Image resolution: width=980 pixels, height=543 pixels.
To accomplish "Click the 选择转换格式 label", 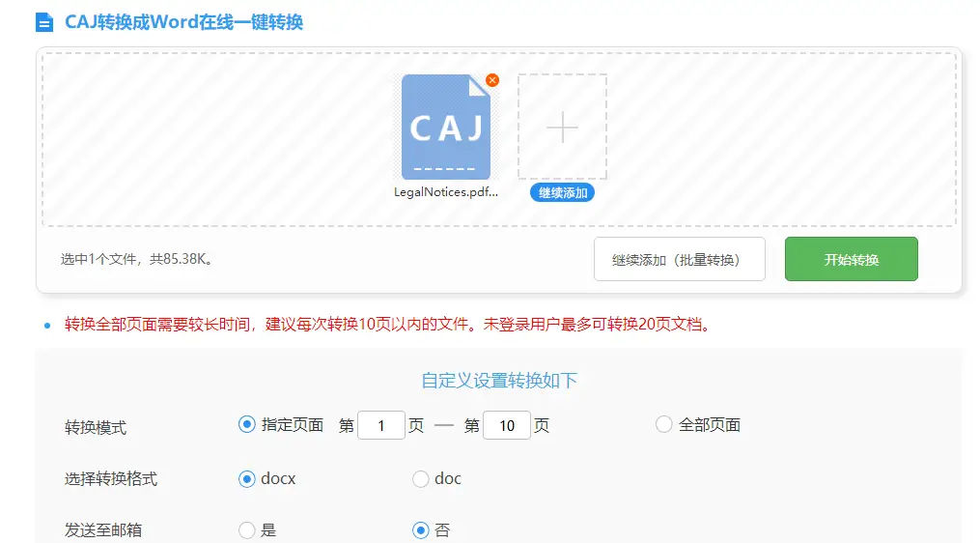I will tap(111, 479).
